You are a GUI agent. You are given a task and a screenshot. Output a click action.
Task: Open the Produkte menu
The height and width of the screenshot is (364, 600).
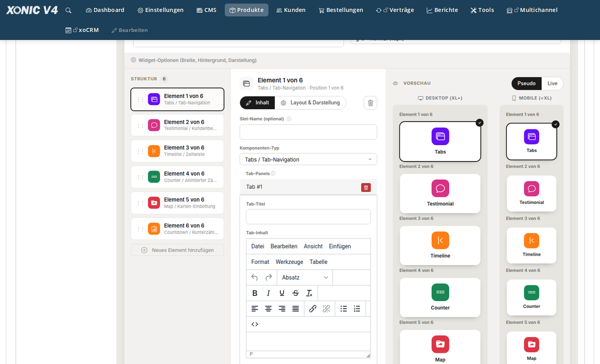click(x=246, y=10)
